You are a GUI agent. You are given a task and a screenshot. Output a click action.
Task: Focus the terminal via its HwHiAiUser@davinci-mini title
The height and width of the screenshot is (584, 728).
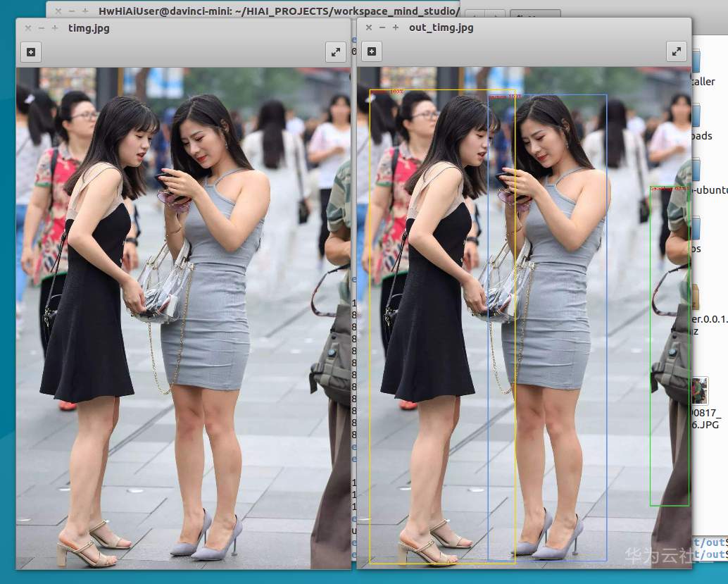[279, 11]
